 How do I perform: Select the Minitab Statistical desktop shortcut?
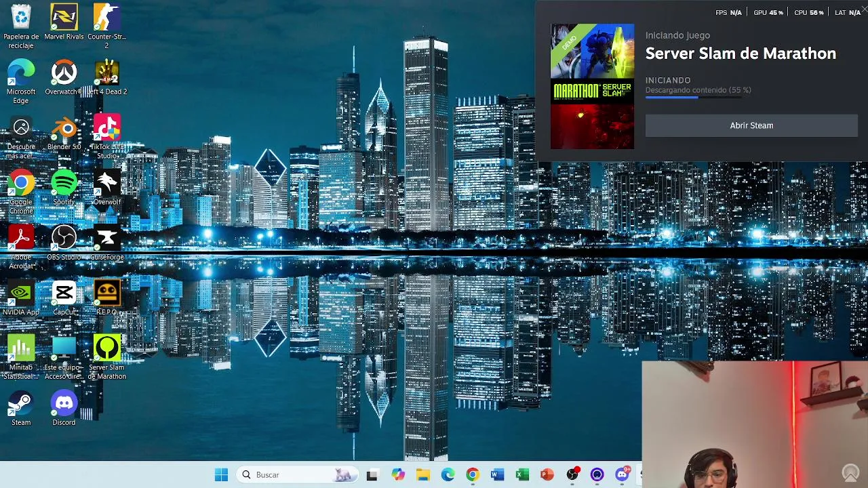[x=21, y=358]
